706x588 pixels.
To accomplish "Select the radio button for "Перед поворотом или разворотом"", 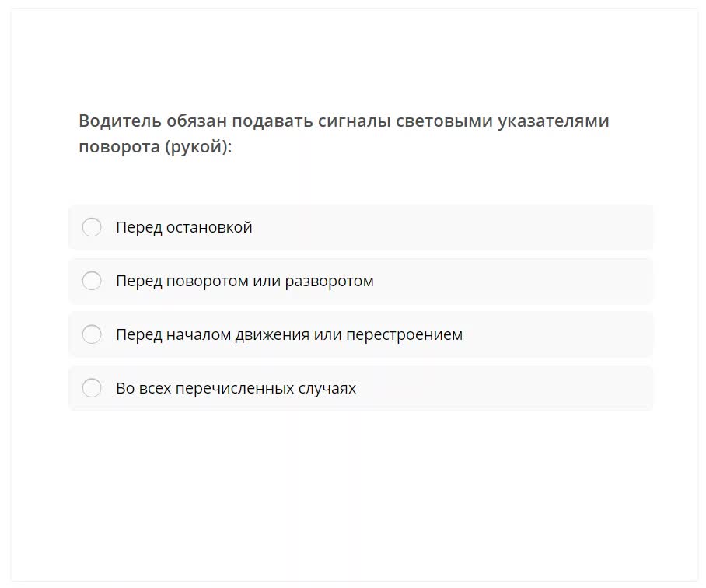I will pos(92,281).
